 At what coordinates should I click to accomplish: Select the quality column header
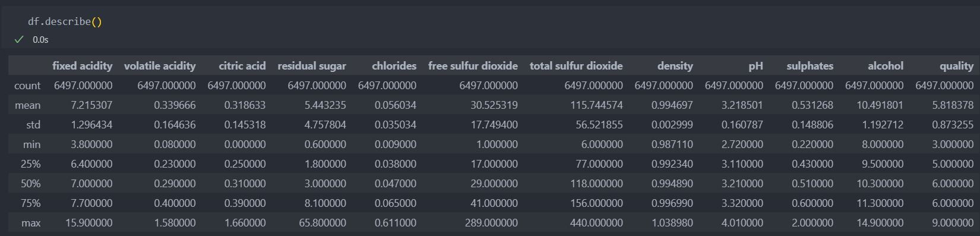click(957, 66)
